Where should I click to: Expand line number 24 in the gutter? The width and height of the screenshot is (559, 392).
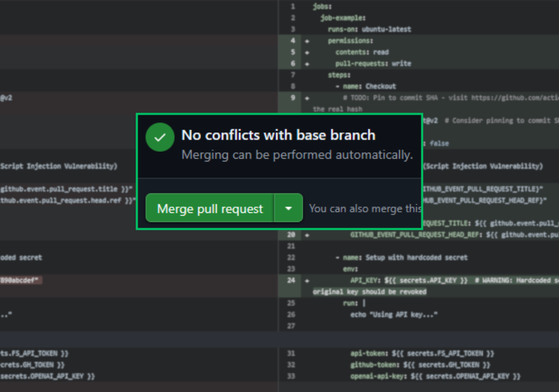[x=291, y=280]
